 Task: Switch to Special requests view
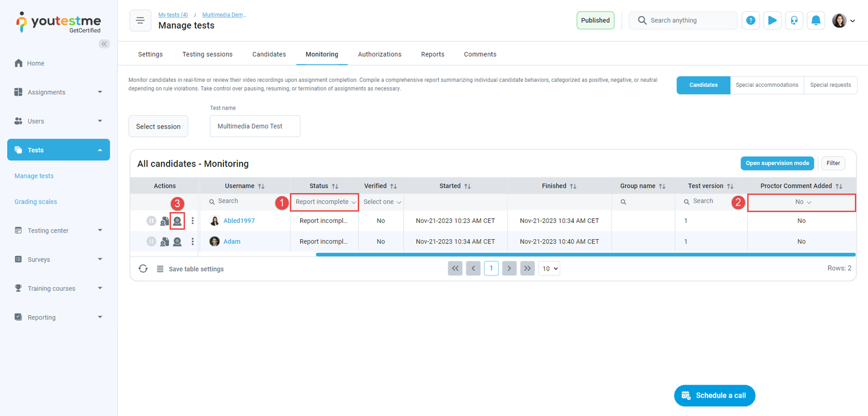coord(830,85)
